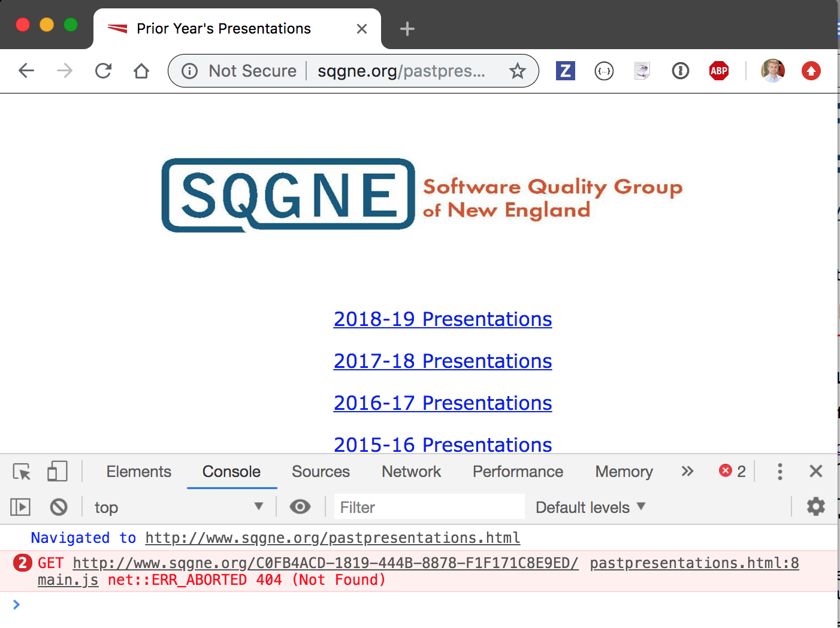Open the failed main.js request URL
The image size is (840, 628).
(x=325, y=563)
